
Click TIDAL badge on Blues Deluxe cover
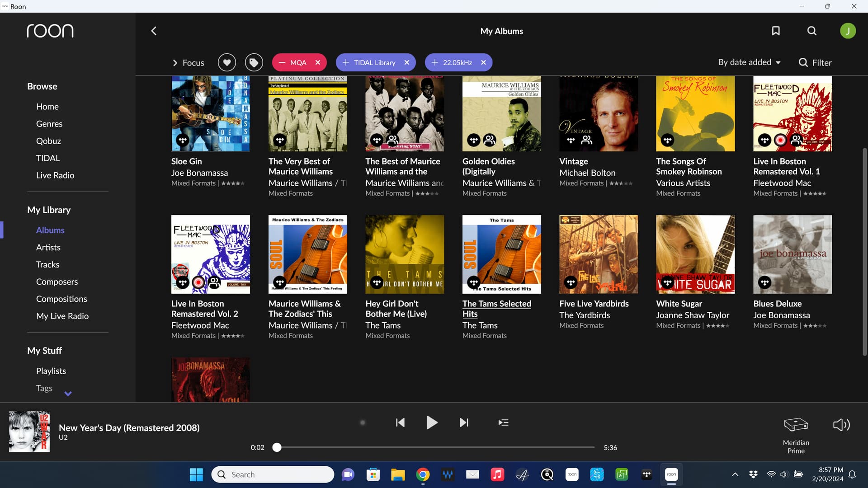tap(764, 283)
